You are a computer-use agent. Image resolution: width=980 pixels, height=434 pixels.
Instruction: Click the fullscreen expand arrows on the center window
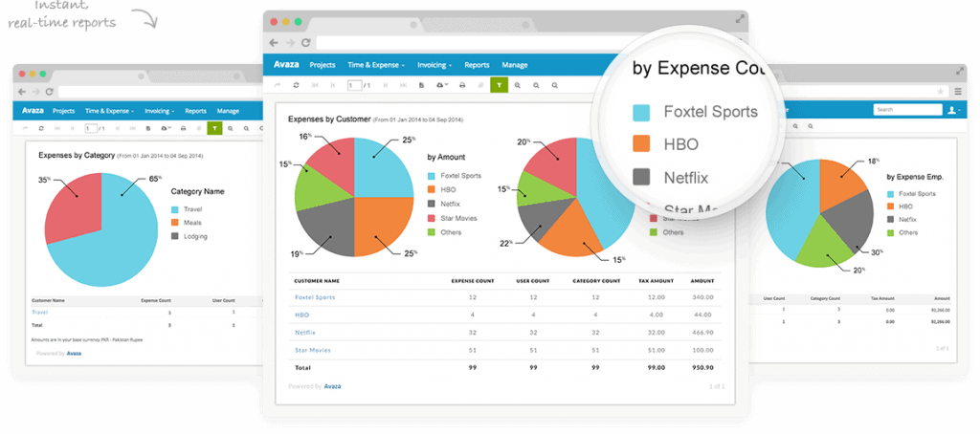739,18
